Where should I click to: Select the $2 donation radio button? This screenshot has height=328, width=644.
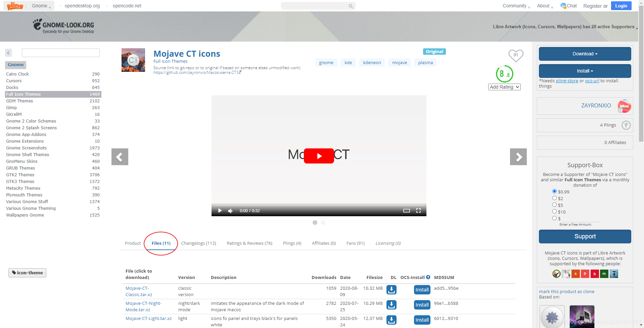[554, 198]
